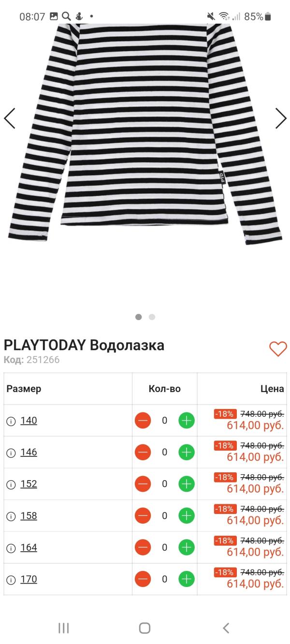This screenshot has width=290, height=644.
Task: Switch to second image pagination dot
Action: [152, 317]
